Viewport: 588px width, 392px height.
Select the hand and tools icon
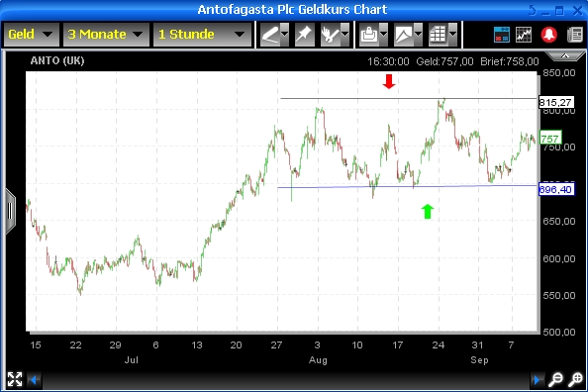click(331, 35)
